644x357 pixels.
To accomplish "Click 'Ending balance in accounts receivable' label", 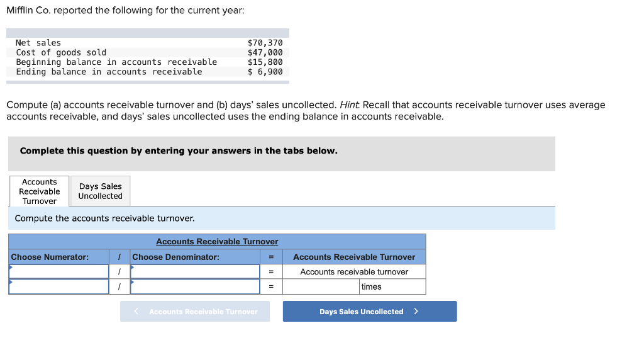I will click(109, 72).
